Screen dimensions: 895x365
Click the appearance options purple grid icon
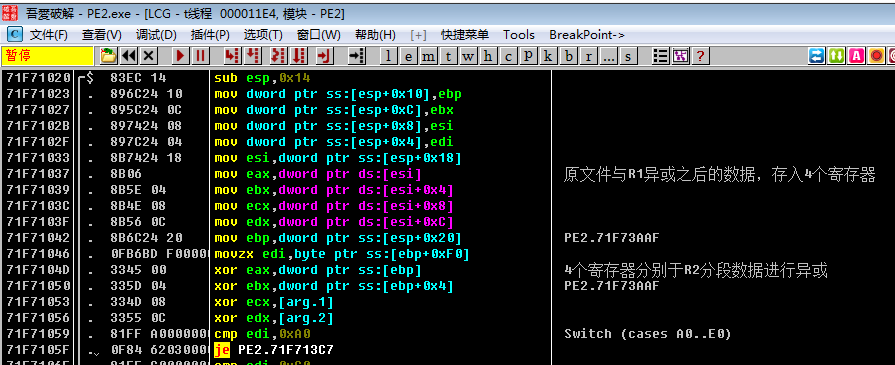(x=680, y=55)
